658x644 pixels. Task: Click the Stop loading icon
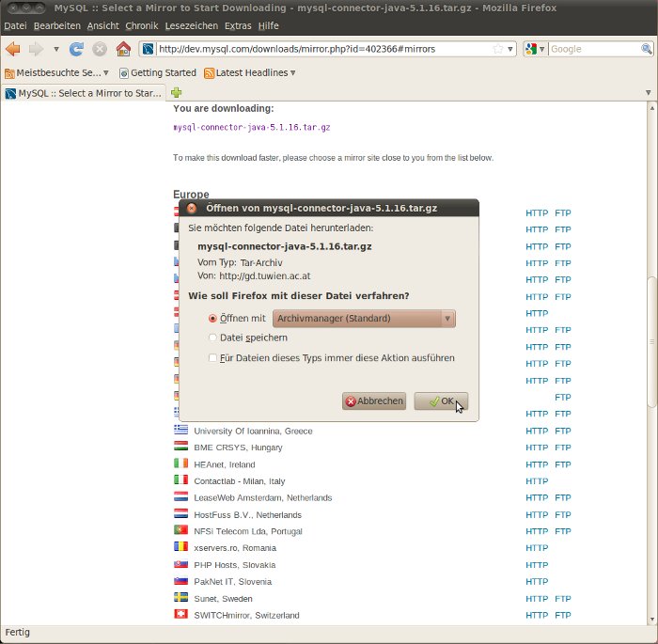point(100,49)
